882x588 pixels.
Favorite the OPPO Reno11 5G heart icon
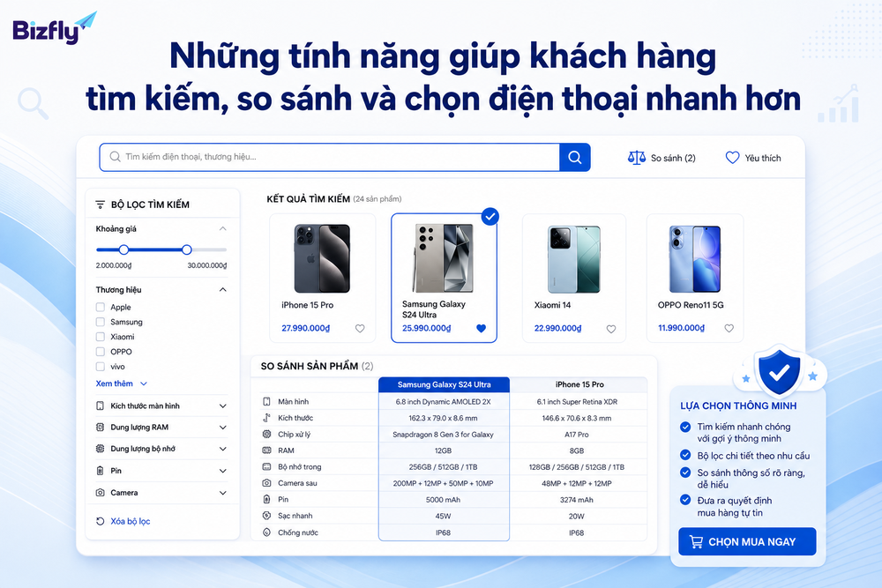[x=729, y=328]
